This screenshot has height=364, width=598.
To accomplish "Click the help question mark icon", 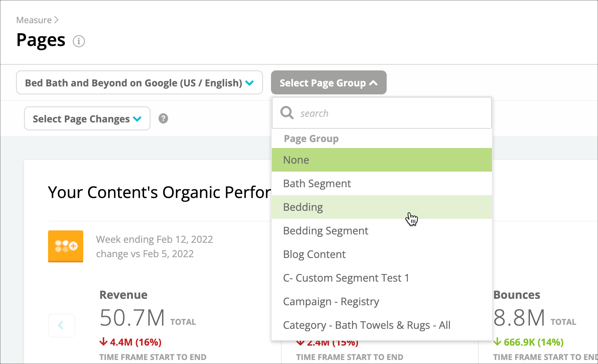I will 163,118.
